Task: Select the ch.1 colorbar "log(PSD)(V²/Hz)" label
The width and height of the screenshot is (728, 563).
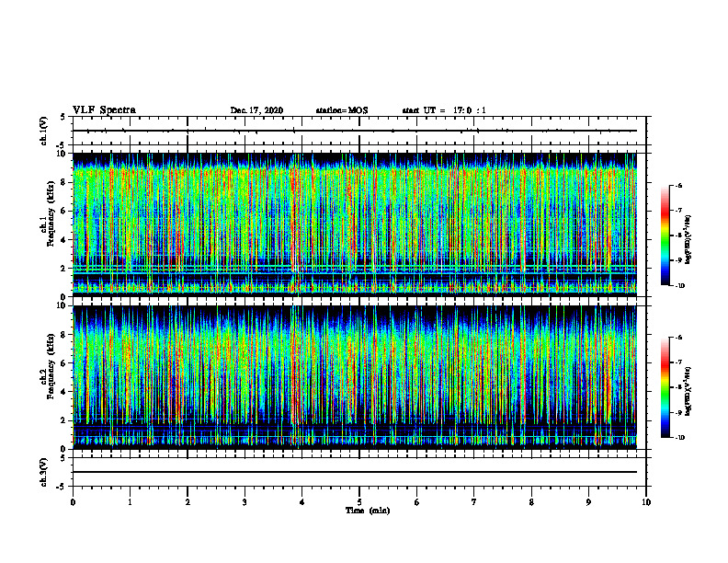Action: (x=688, y=240)
